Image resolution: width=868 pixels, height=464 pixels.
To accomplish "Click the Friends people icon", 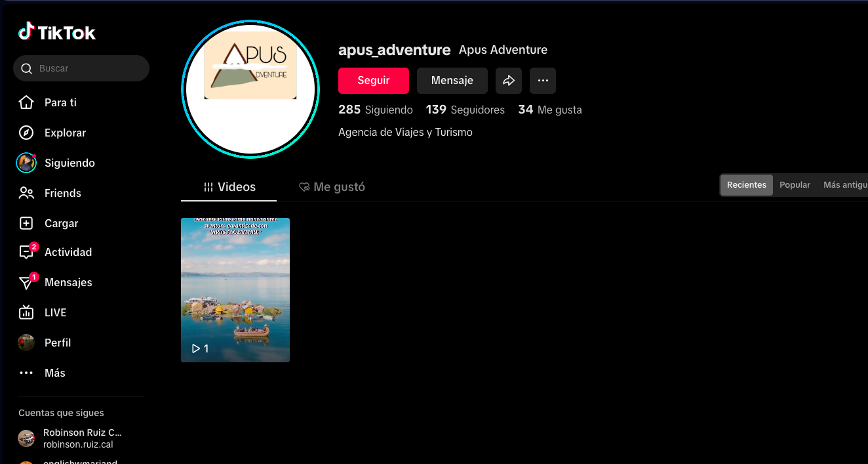I will click(x=26, y=193).
